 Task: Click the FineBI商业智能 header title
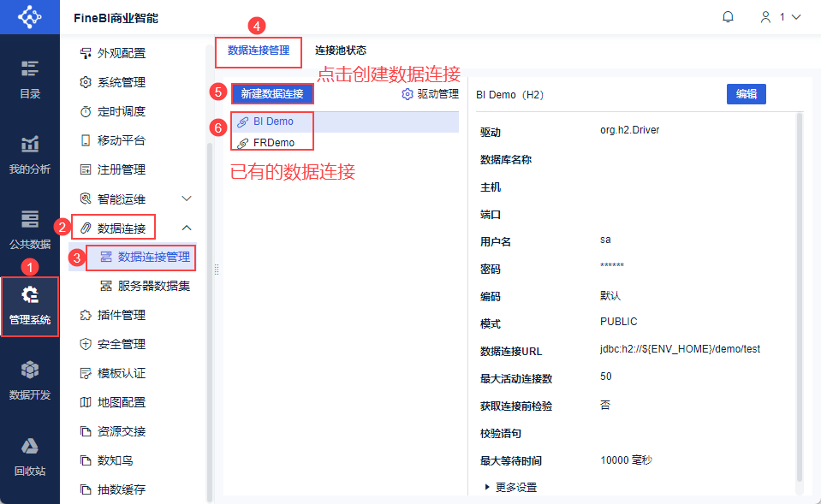116,18
